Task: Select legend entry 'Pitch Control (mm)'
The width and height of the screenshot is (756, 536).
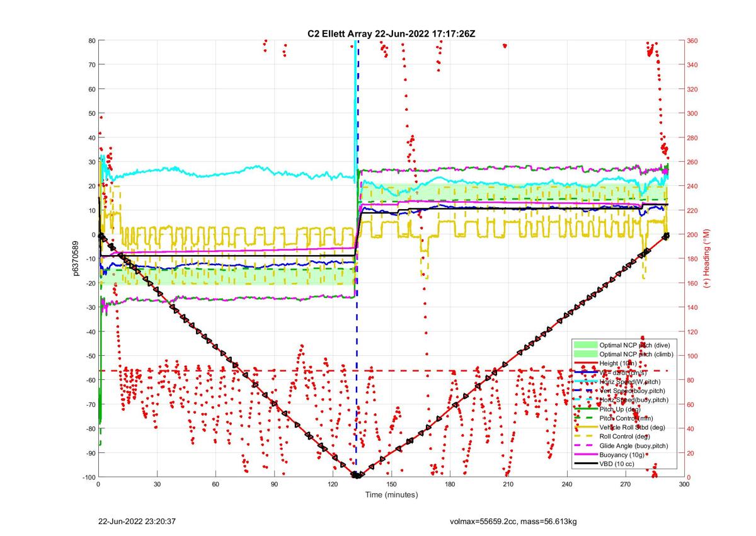Action: click(626, 418)
